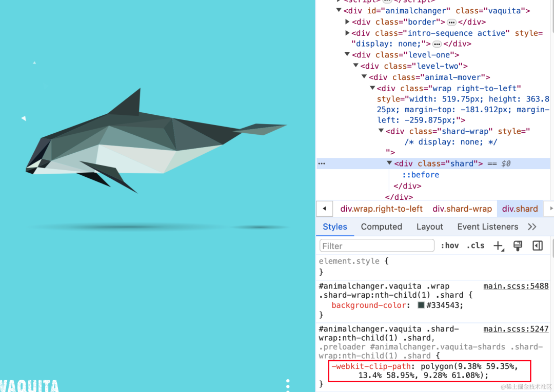Open the Event Listeners tab
Screen dimensions: 554x392
pyautogui.click(x=488, y=227)
